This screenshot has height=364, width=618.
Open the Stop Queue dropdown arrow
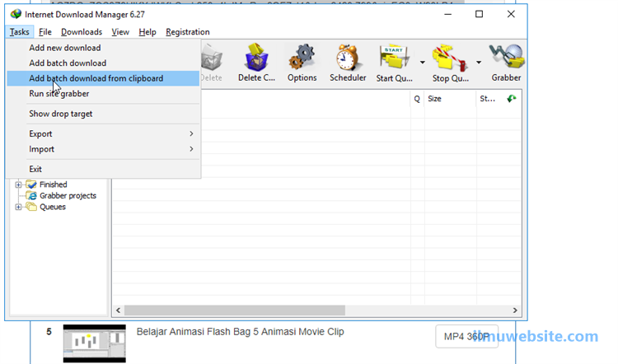click(x=479, y=63)
